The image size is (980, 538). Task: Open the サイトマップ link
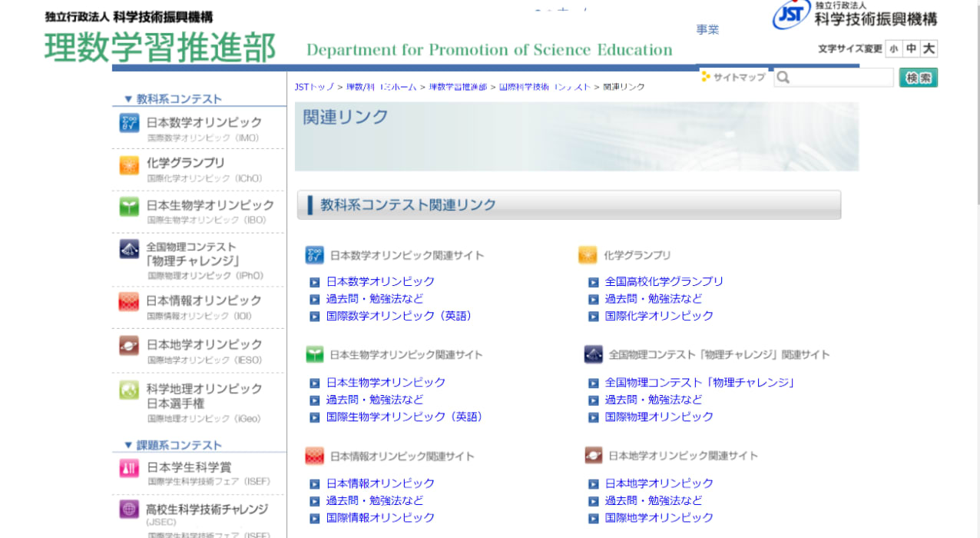click(739, 78)
